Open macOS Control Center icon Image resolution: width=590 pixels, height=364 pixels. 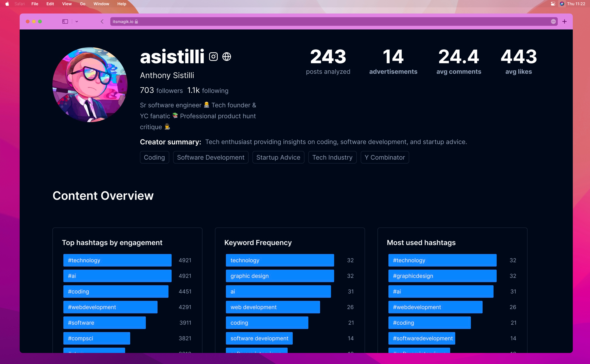click(x=553, y=4)
